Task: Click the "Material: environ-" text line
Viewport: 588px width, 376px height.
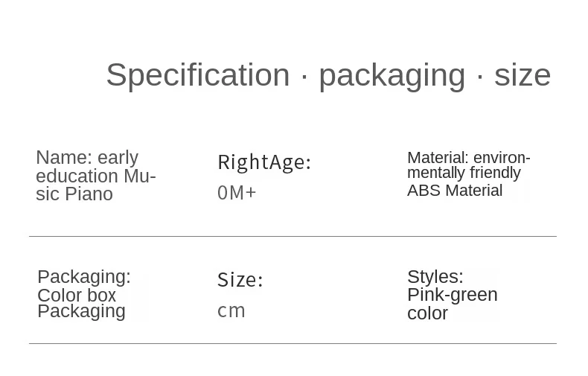Action: click(x=468, y=158)
